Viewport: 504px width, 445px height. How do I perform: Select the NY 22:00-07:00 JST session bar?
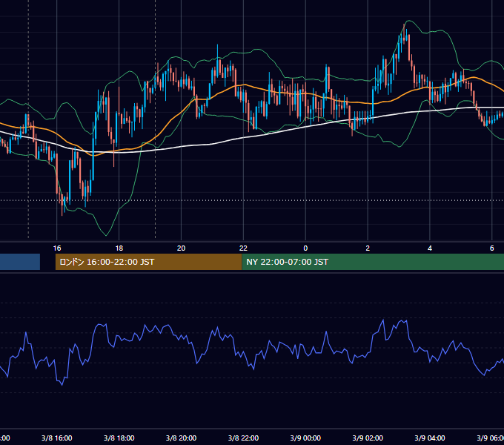click(373, 262)
